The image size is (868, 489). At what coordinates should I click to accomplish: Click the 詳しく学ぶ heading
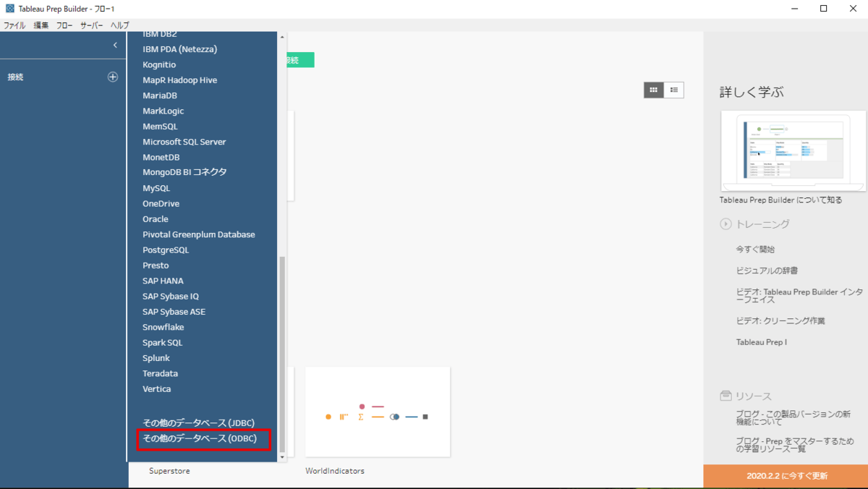pos(752,93)
